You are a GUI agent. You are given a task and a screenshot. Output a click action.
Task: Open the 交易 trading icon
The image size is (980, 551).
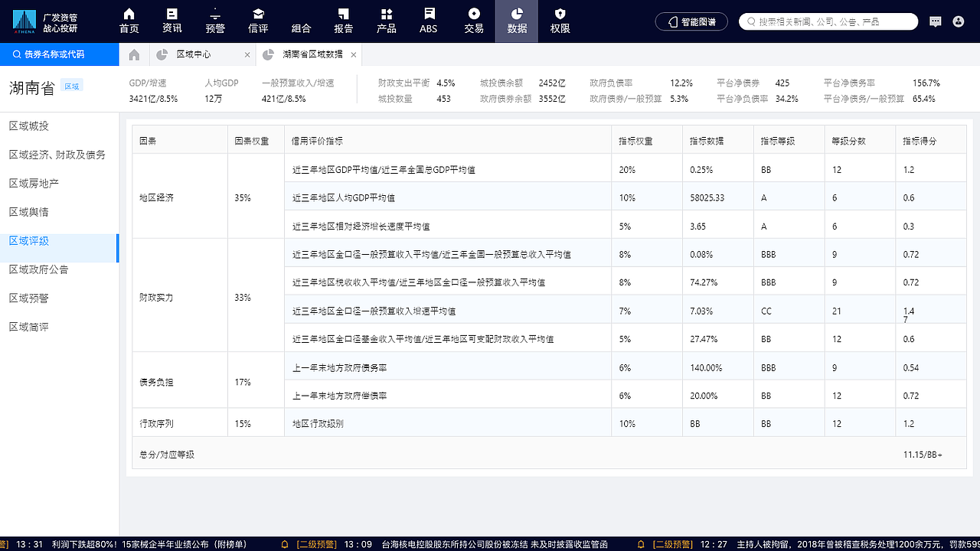click(x=475, y=21)
